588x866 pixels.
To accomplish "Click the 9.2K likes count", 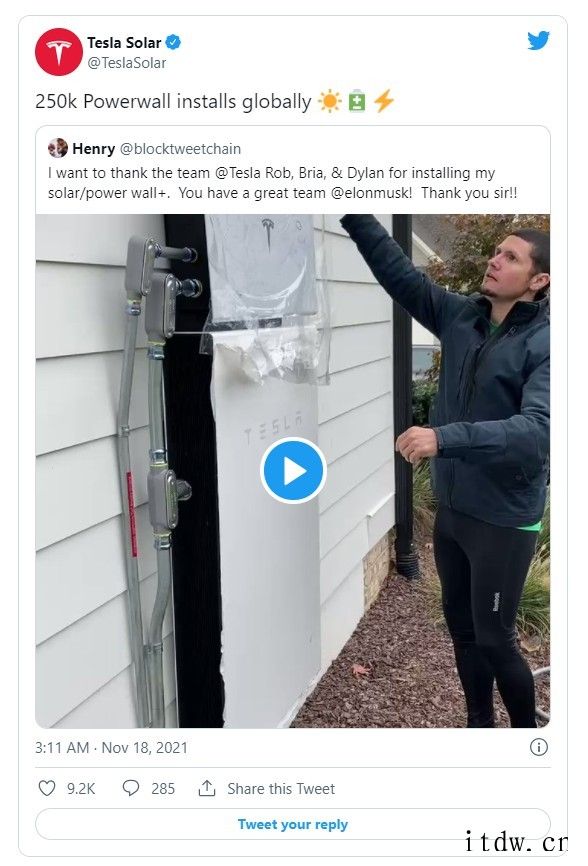I will click(81, 789).
